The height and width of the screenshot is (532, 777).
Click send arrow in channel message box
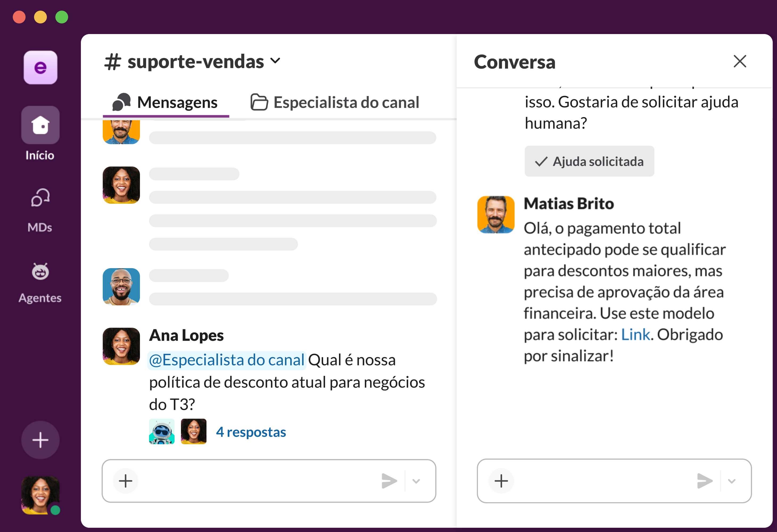click(389, 481)
